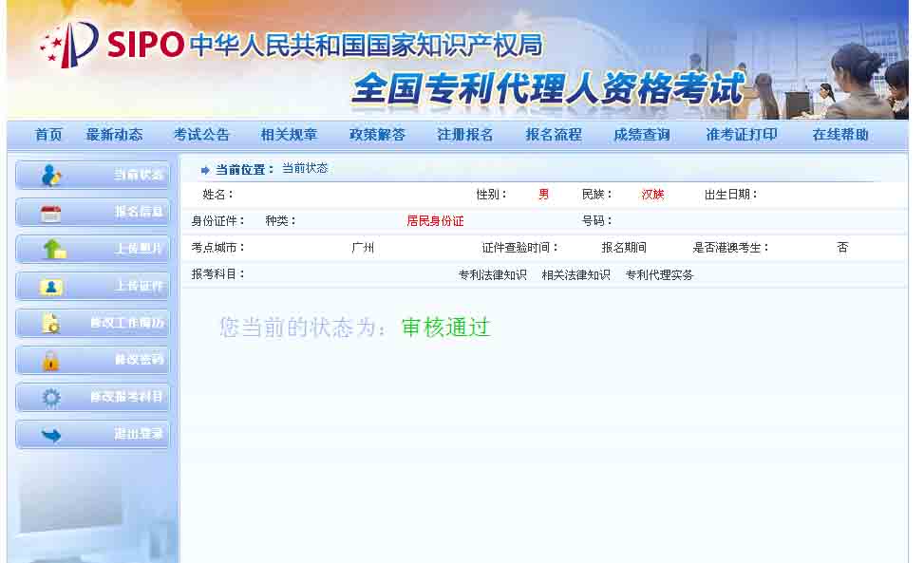Open the 政策解答 menu item
924x563 pixels.
click(377, 135)
